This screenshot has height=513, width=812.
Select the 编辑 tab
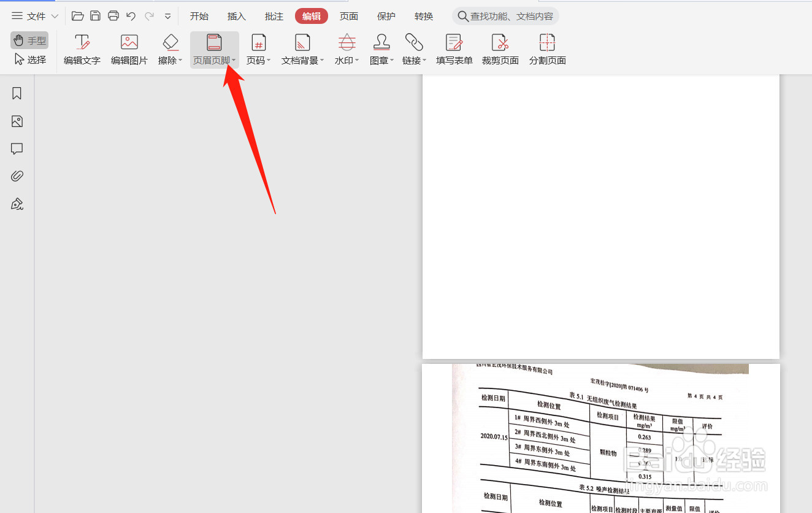[x=312, y=17]
